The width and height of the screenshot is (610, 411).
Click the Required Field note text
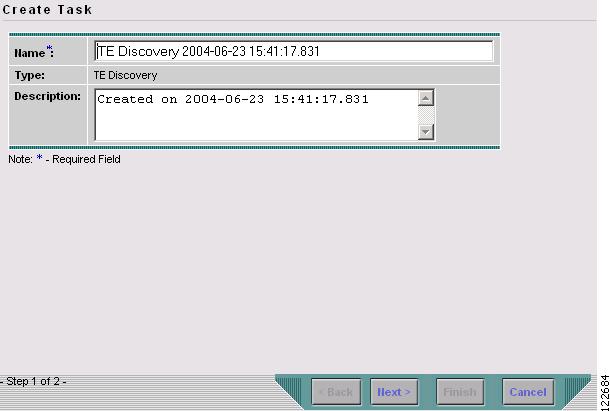64,159
